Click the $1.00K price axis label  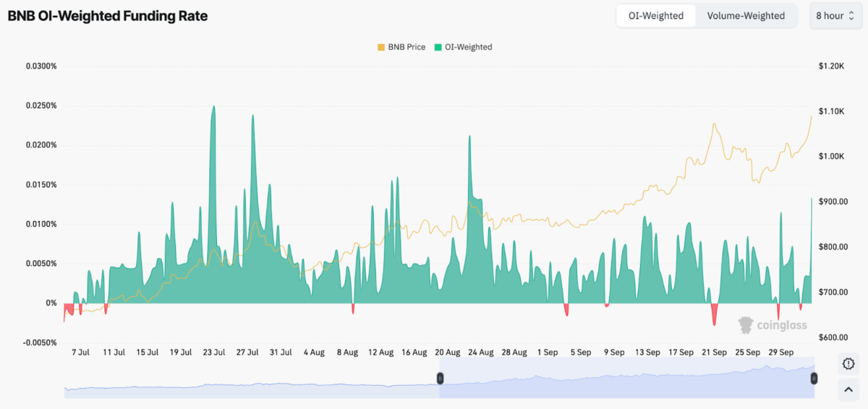832,157
